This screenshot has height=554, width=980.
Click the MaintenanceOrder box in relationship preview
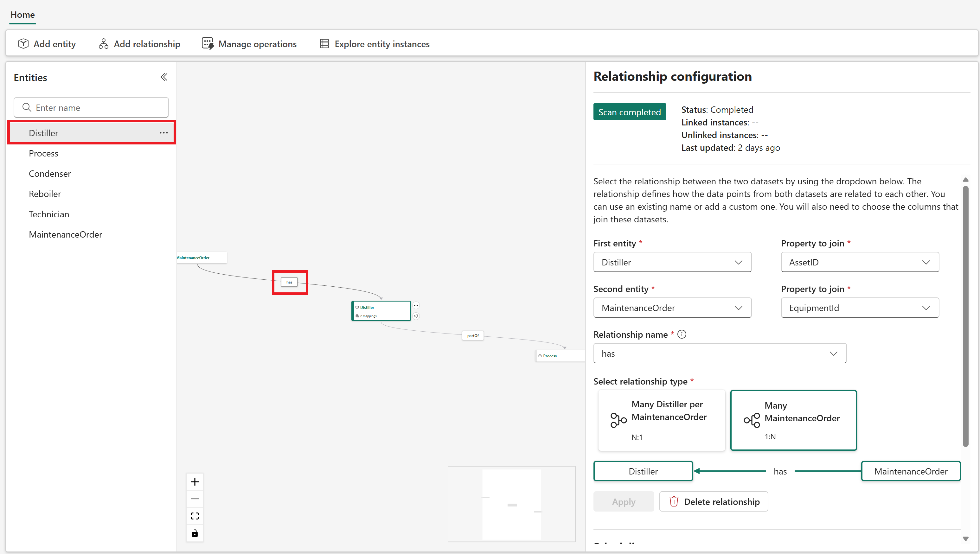pos(911,471)
